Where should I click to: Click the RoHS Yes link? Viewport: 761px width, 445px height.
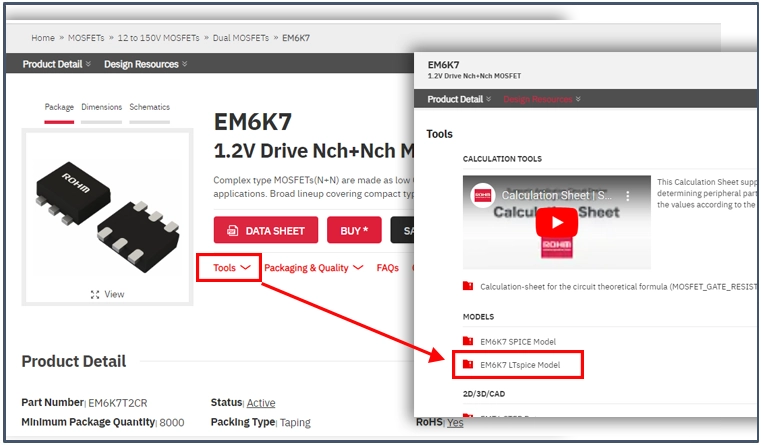click(455, 422)
